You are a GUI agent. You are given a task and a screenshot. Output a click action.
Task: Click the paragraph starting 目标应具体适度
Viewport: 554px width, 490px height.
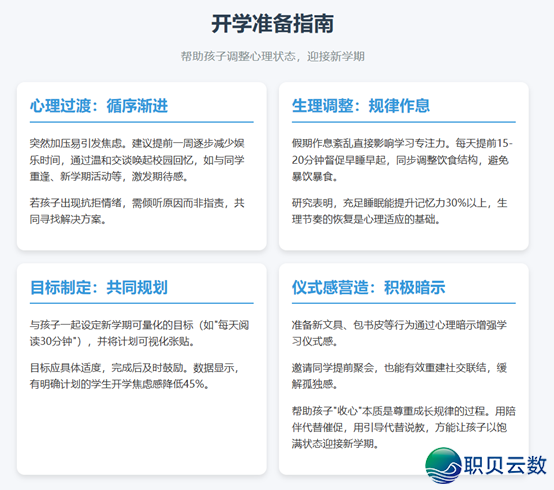point(135,376)
